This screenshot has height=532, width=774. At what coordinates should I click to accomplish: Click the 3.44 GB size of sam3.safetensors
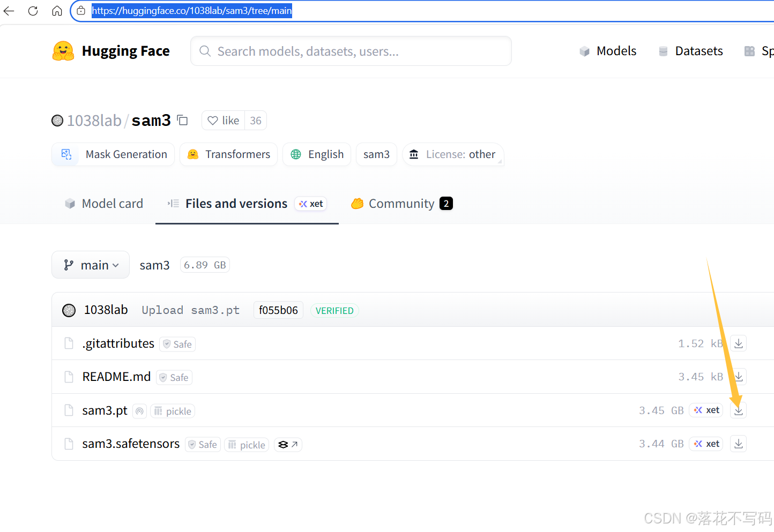[x=661, y=444]
